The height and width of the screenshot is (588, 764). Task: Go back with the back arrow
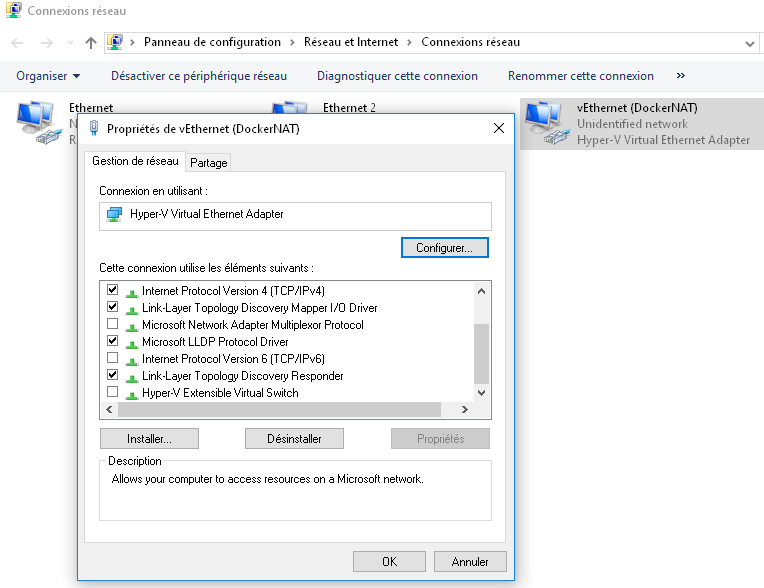[18, 43]
